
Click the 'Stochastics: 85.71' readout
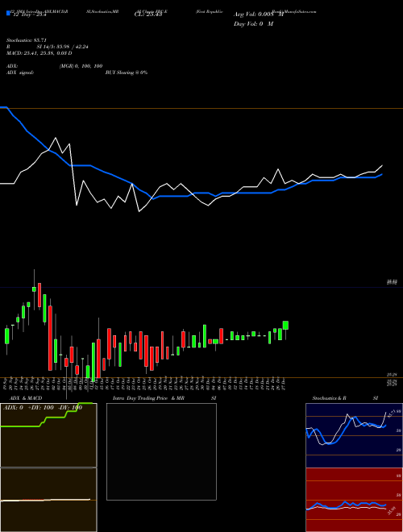(27, 40)
